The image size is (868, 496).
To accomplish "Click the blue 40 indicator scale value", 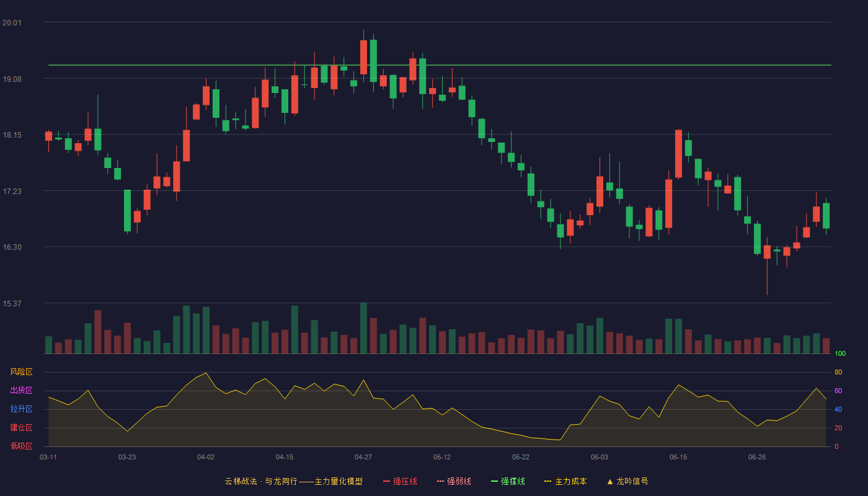I will (838, 409).
